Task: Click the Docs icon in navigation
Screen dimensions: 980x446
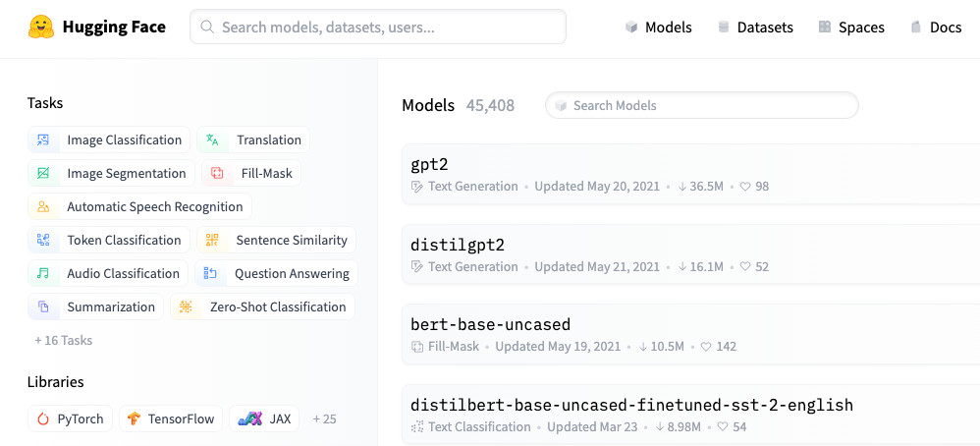Action: click(x=916, y=27)
